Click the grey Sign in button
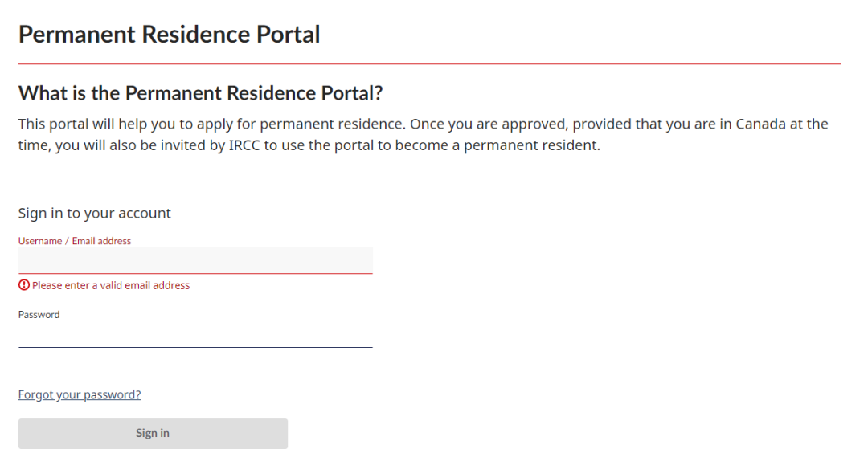Viewport: 868px width, 461px height. [153, 434]
